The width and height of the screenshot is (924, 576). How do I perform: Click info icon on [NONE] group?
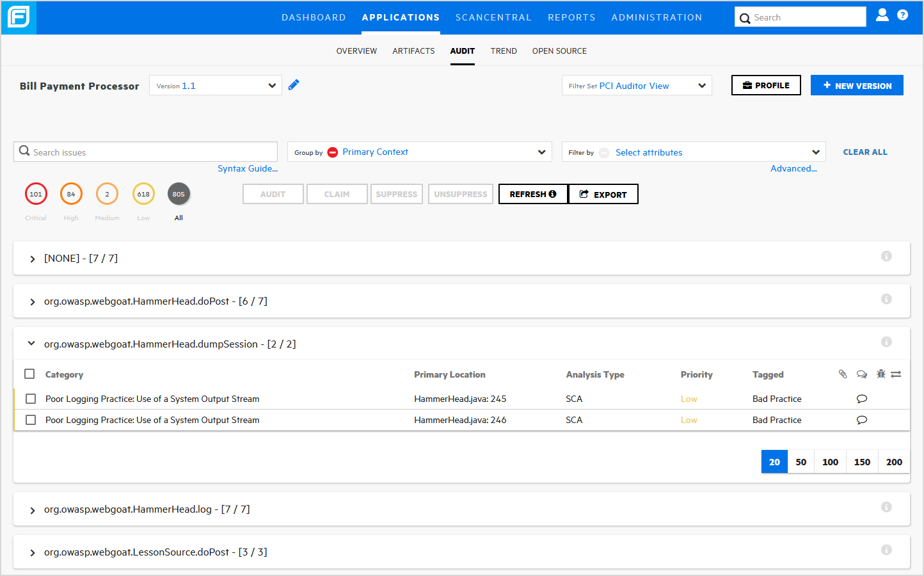886,256
